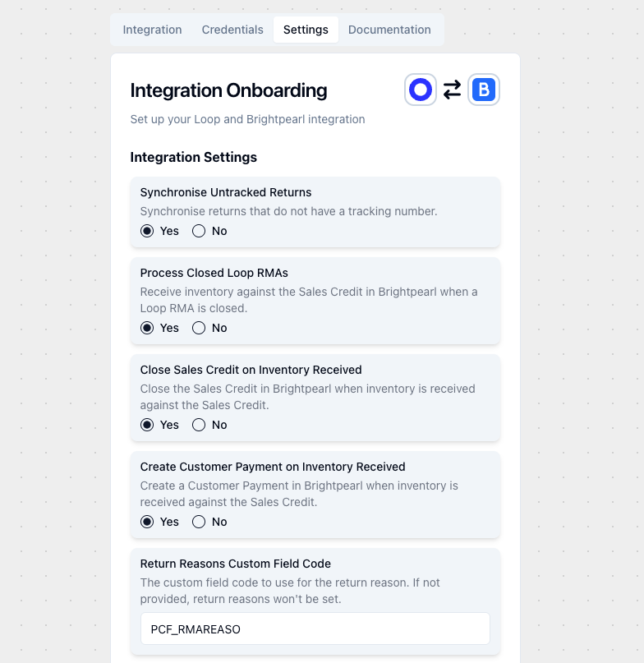
Task: Click the Integration Onboarding heading
Action: [x=228, y=90]
